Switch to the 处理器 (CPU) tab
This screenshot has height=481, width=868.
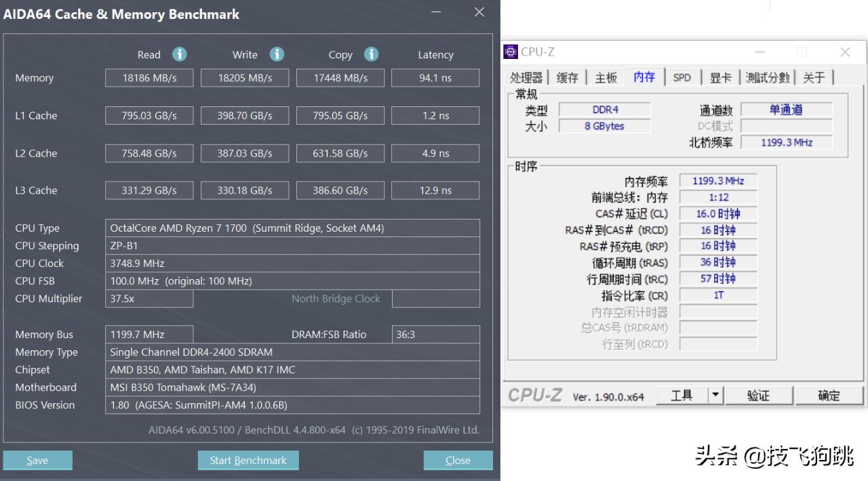tap(526, 77)
